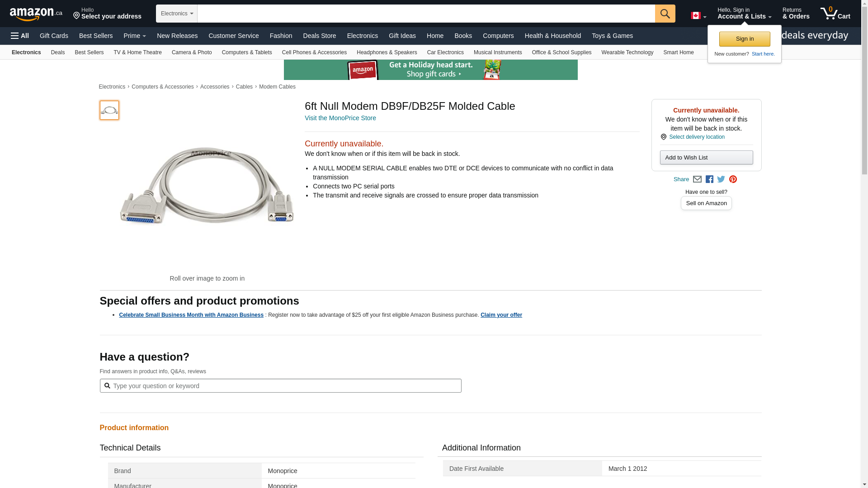Screen dimensions: 868x488
Task: Click the Modem Cables breadcrumb
Action: [277, 87]
